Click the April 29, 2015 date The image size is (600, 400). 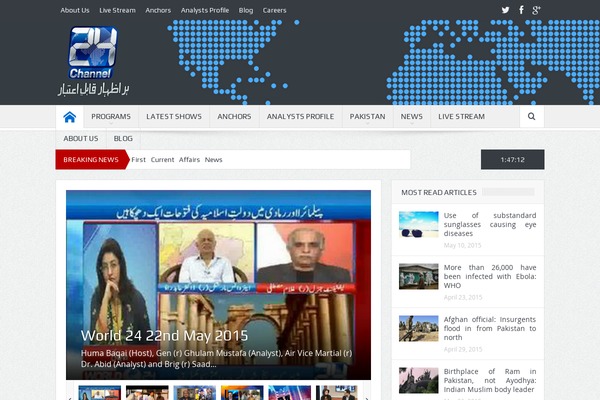point(463,349)
